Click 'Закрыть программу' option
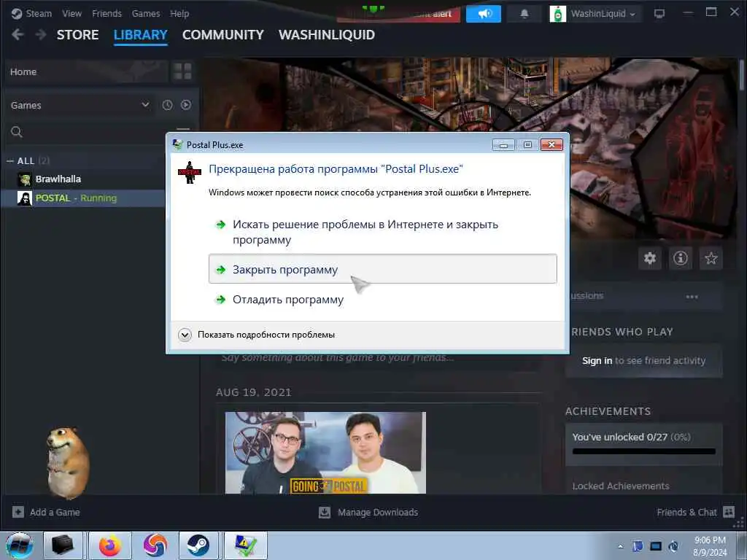Screen dimensions: 747x560 (x=382, y=269)
